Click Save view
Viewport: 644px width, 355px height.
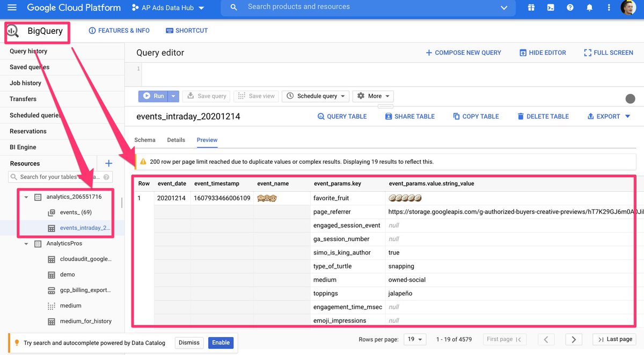(257, 96)
